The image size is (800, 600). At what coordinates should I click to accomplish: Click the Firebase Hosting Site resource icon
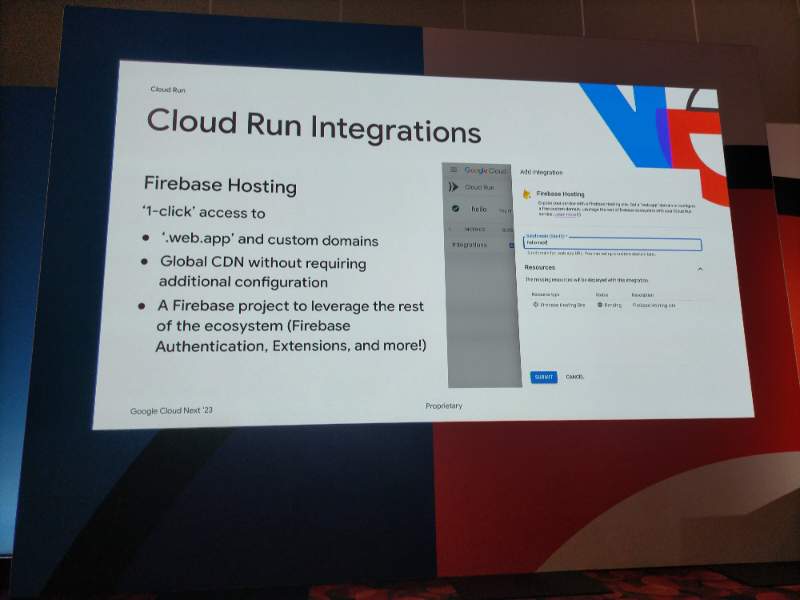535,304
